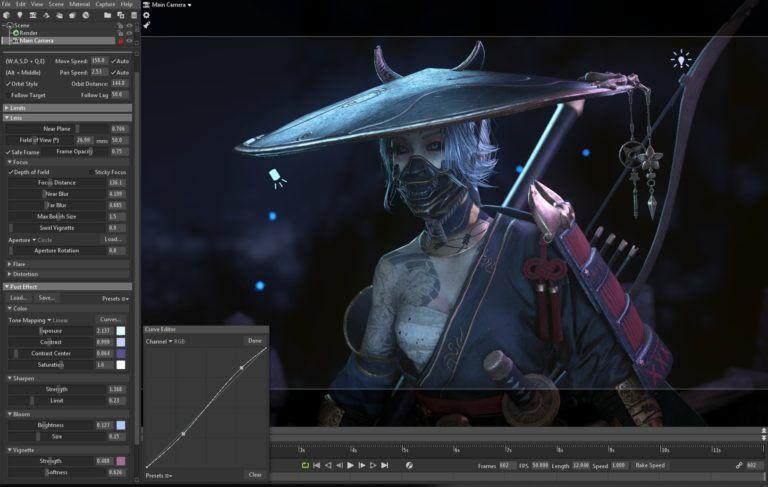This screenshot has width=768, height=487.
Task: Delete the selected object with trash icon
Action: point(133,15)
